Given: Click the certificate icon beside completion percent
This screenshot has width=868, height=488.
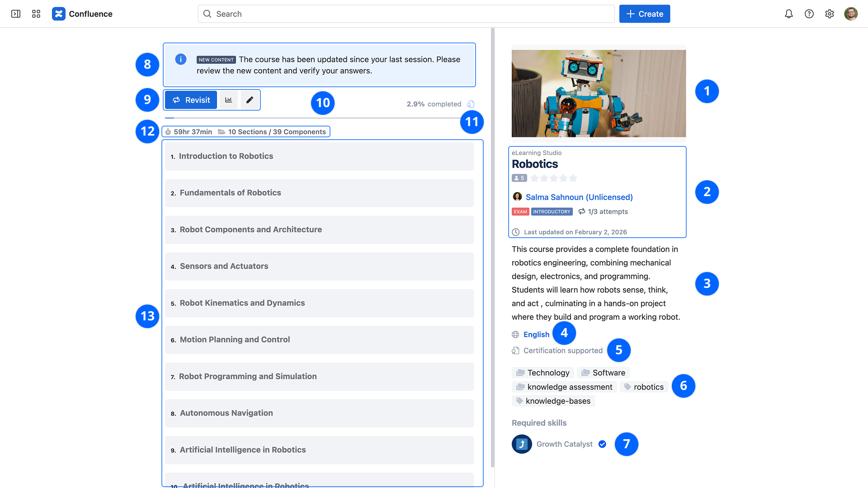Looking at the screenshot, I should pos(471,104).
